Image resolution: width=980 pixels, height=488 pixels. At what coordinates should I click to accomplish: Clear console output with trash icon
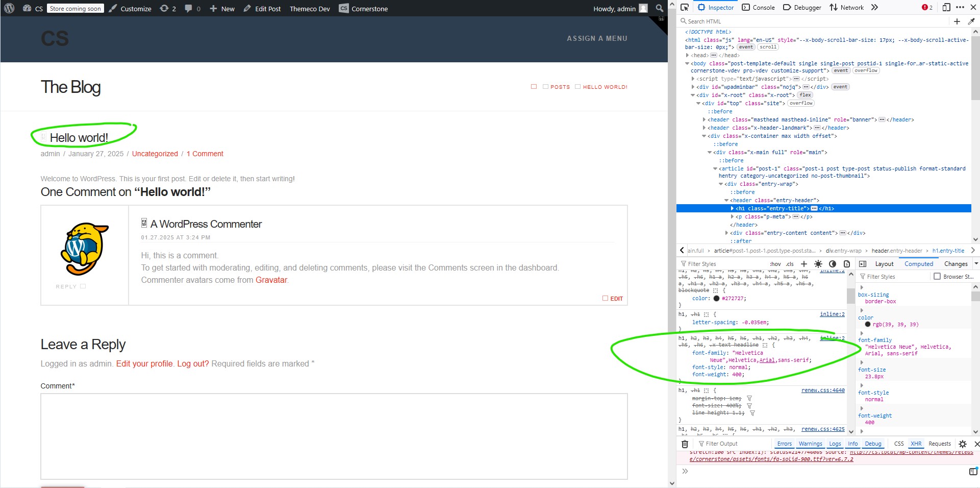pos(685,444)
